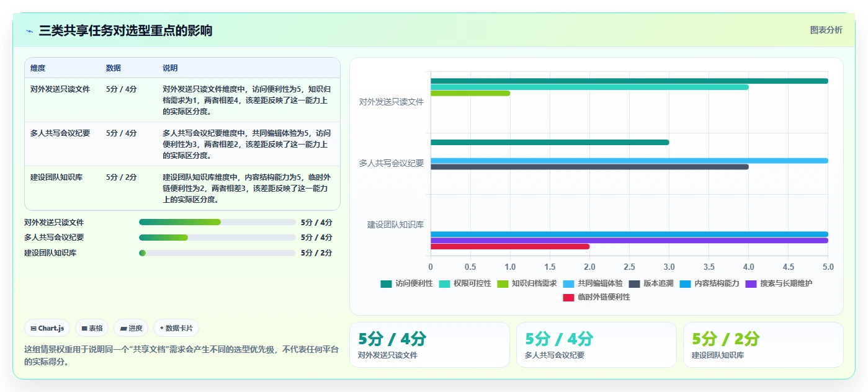This screenshot has width=868, height=392.
Task: Toggle the 访问便利性 legend item
Action: [406, 283]
